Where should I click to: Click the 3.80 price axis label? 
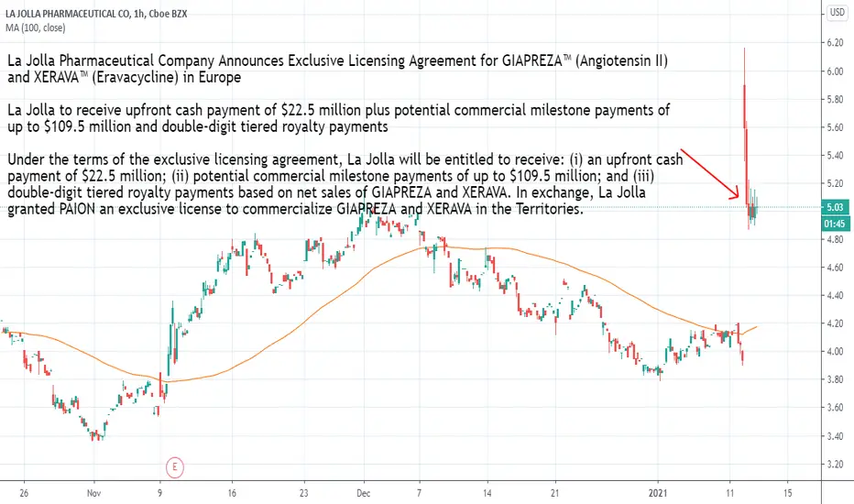(835, 379)
